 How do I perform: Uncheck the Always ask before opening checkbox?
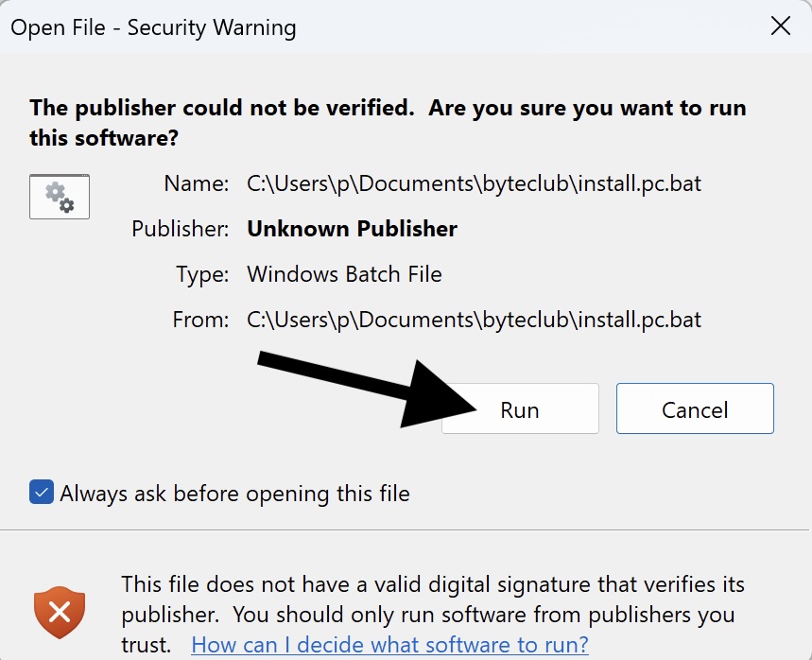(x=42, y=493)
